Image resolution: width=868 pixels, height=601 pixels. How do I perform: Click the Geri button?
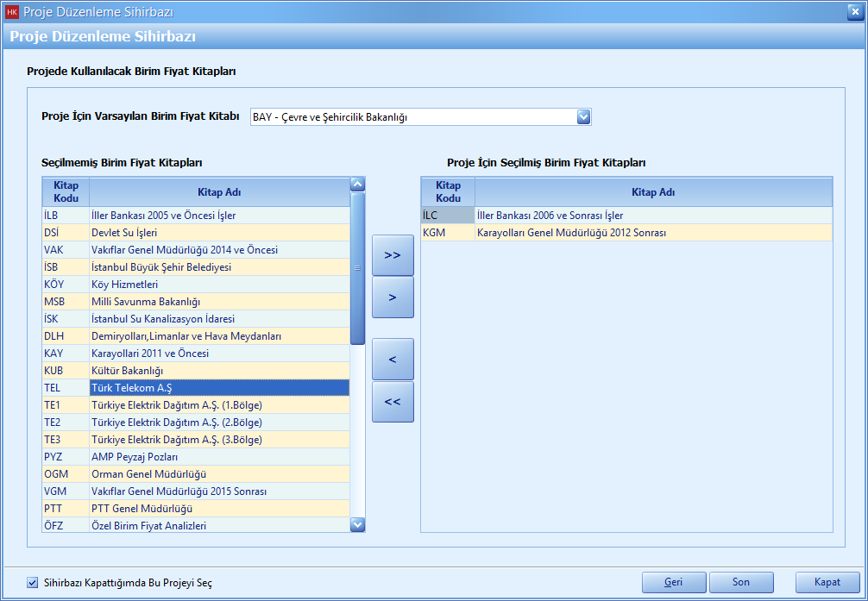coord(673,582)
